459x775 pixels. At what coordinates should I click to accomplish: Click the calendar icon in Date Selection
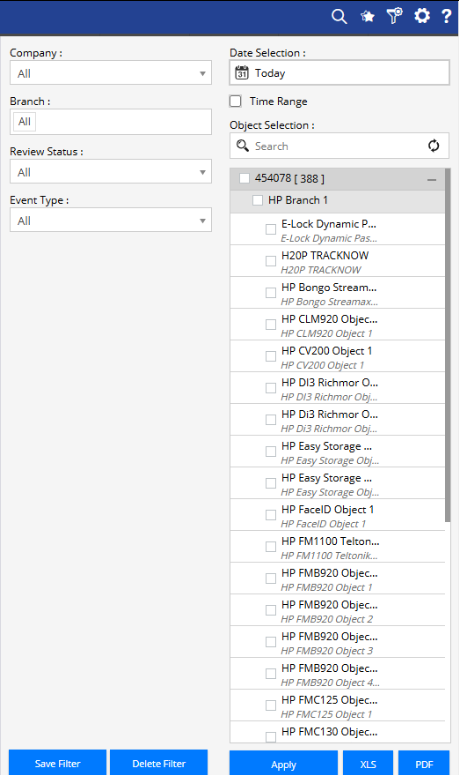(242, 73)
